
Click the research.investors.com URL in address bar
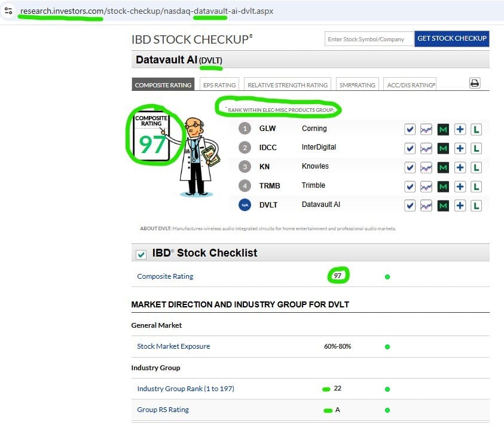146,11
